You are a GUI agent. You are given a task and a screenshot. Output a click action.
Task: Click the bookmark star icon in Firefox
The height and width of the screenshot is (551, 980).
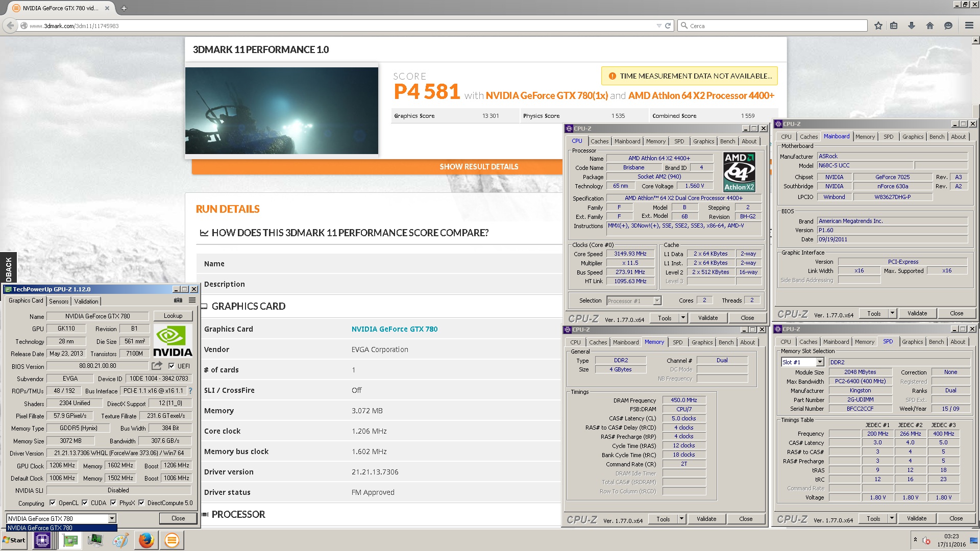click(x=878, y=26)
